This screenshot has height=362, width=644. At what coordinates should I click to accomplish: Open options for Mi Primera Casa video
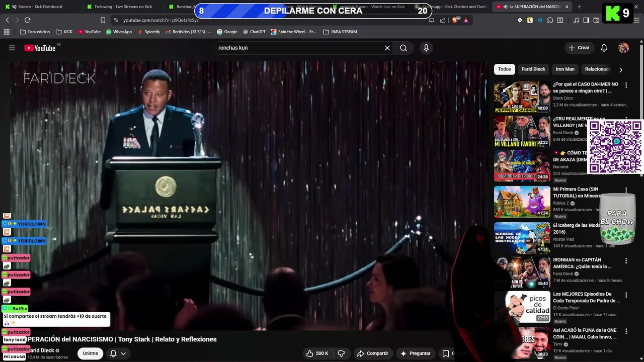(626, 190)
